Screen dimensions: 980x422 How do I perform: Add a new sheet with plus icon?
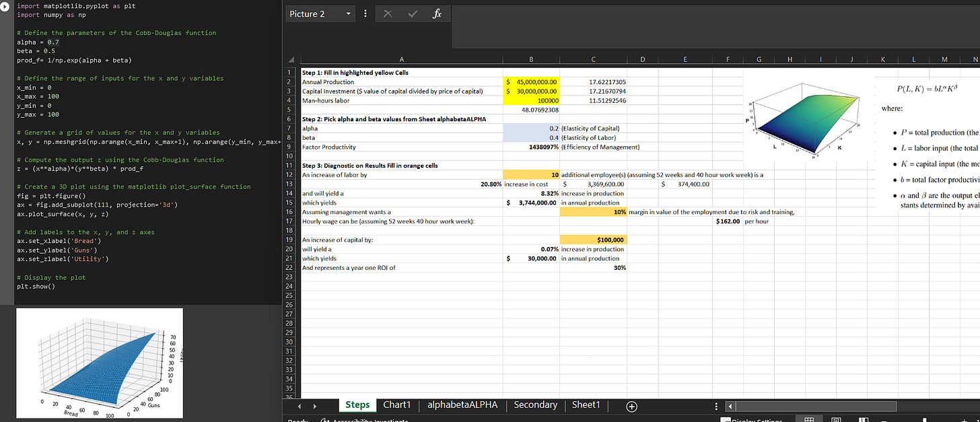click(631, 406)
